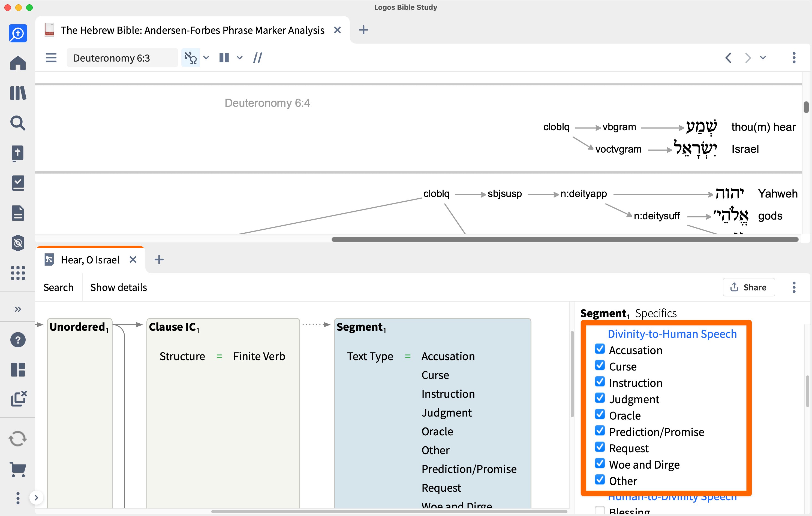Image resolution: width=812 pixels, height=516 pixels.
Task: Uncheck the Other checkbox
Action: coord(600,479)
